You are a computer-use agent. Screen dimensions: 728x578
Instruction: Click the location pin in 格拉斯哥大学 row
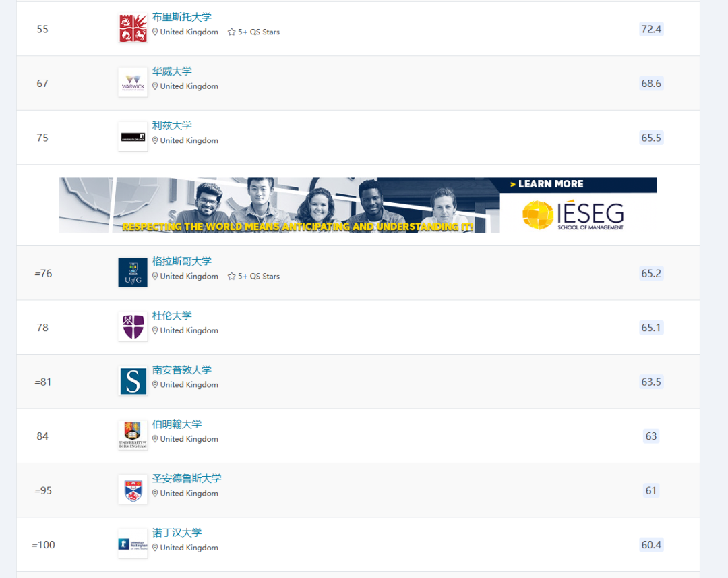[155, 277]
